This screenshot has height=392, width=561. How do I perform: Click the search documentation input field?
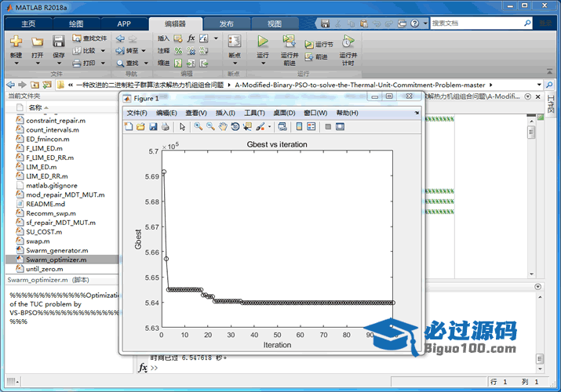coord(476,24)
